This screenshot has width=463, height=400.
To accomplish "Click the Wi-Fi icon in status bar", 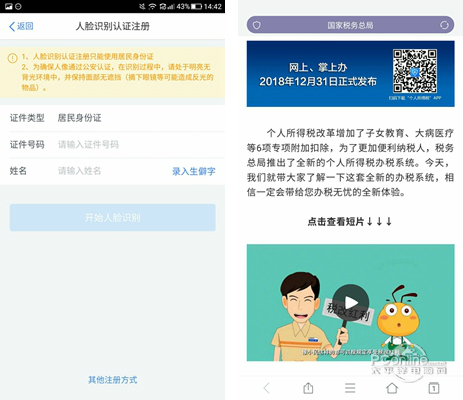I will coord(152,6).
